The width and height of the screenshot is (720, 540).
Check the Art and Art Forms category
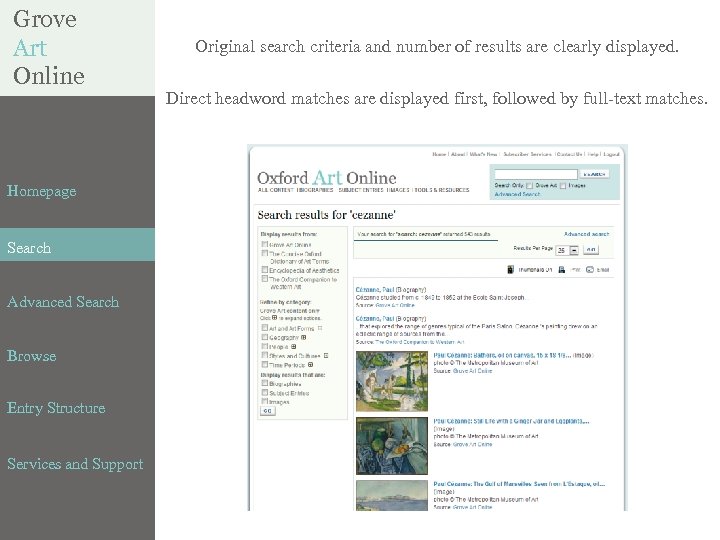(x=264, y=328)
